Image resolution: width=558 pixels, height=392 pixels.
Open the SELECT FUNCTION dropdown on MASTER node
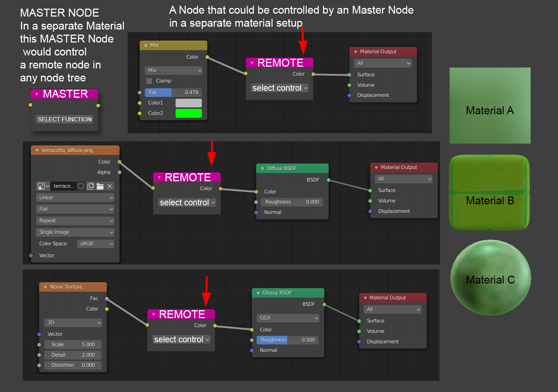click(x=65, y=119)
